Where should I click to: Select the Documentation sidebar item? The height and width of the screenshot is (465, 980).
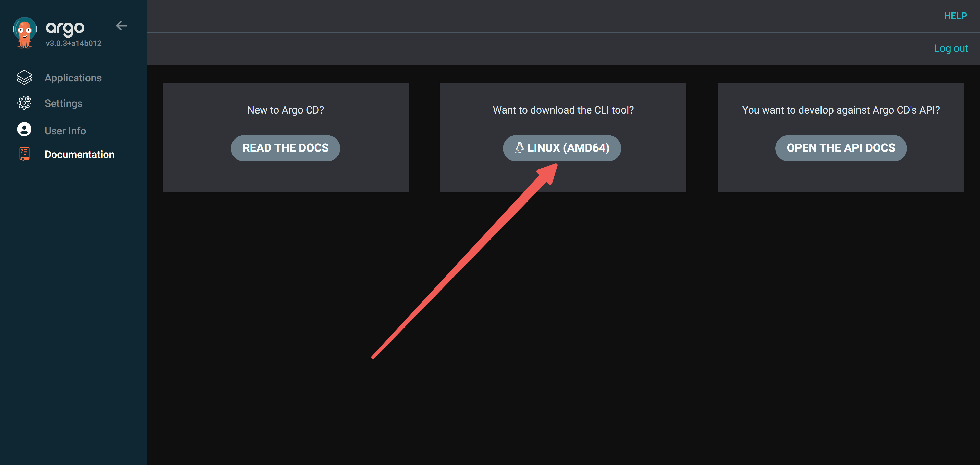(x=80, y=154)
